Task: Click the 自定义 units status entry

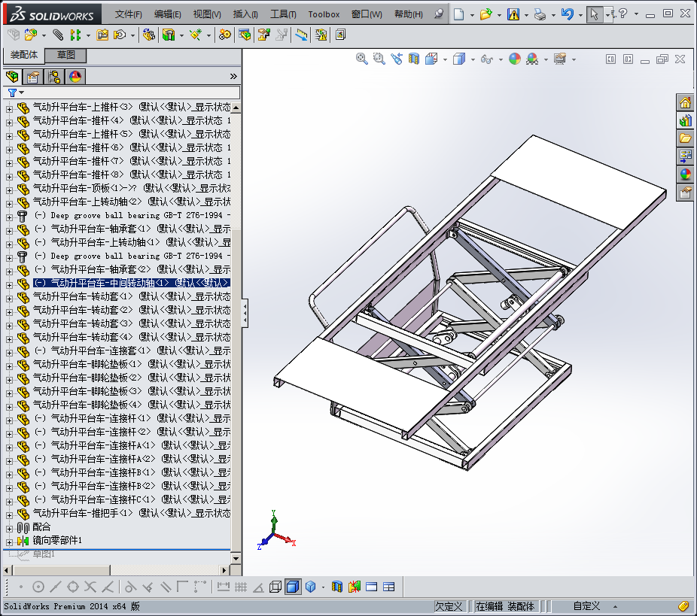Action: 586,606
